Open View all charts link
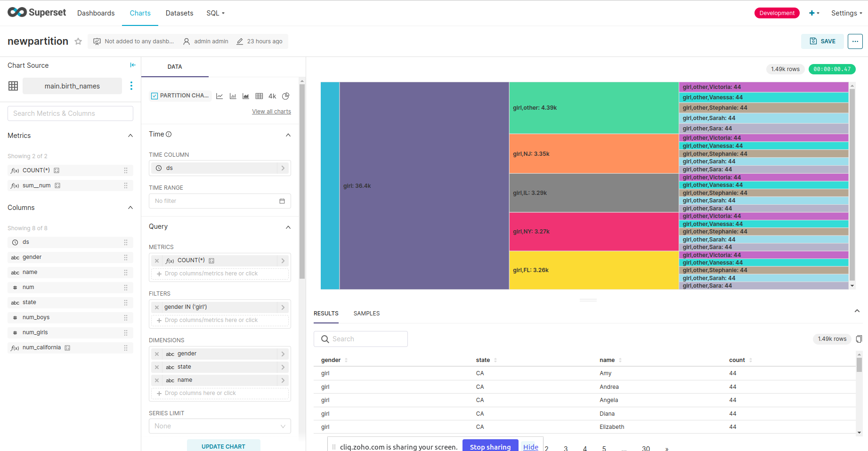 click(x=271, y=111)
